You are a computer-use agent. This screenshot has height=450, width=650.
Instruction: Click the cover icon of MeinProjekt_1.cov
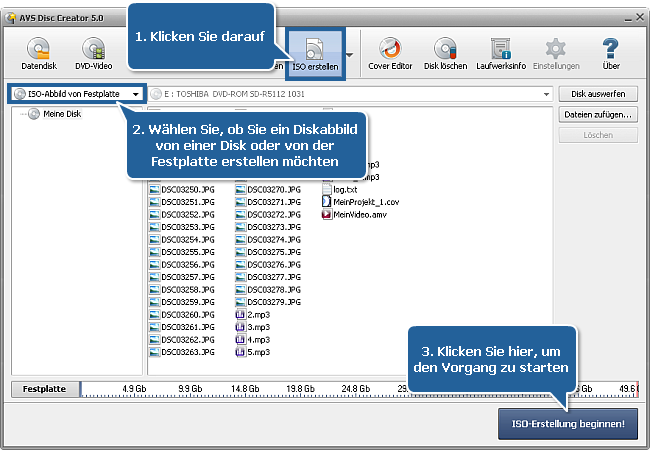[327, 202]
